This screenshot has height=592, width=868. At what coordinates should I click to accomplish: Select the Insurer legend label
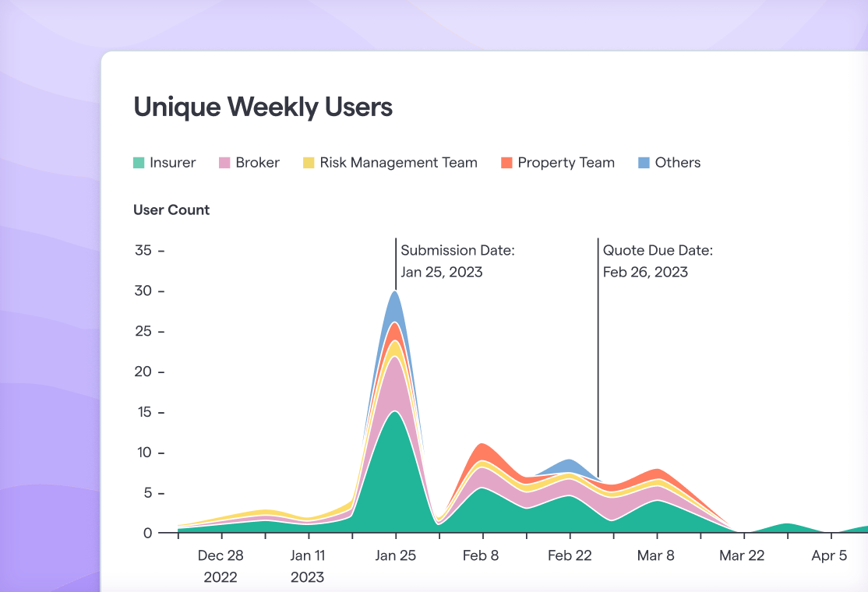pyautogui.click(x=173, y=163)
